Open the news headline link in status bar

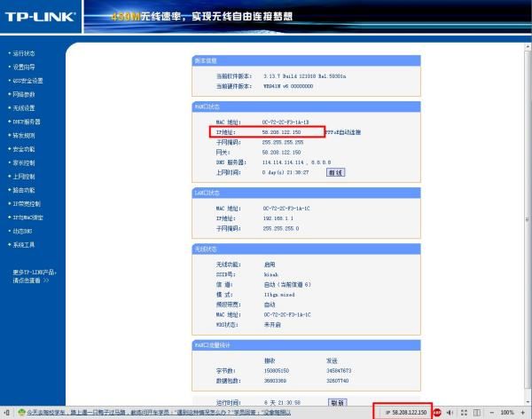click(x=159, y=413)
